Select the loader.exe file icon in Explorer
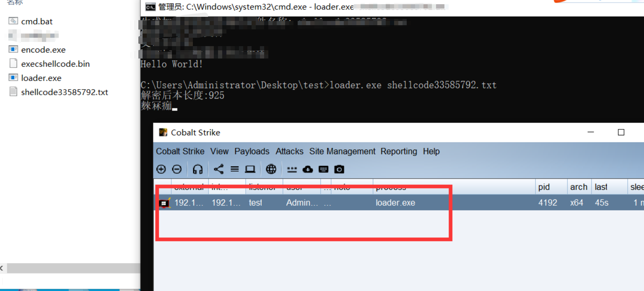This screenshot has width=644, height=291. (x=13, y=78)
